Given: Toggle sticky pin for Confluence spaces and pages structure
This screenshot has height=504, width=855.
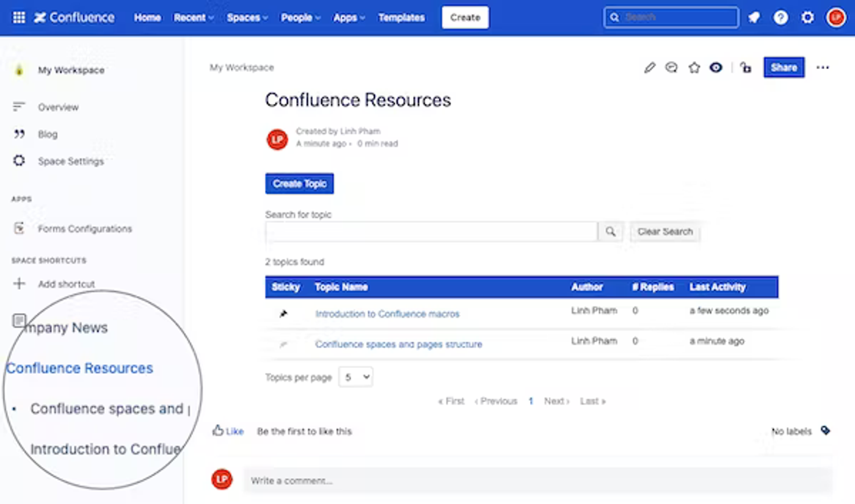Looking at the screenshot, I should coord(283,344).
